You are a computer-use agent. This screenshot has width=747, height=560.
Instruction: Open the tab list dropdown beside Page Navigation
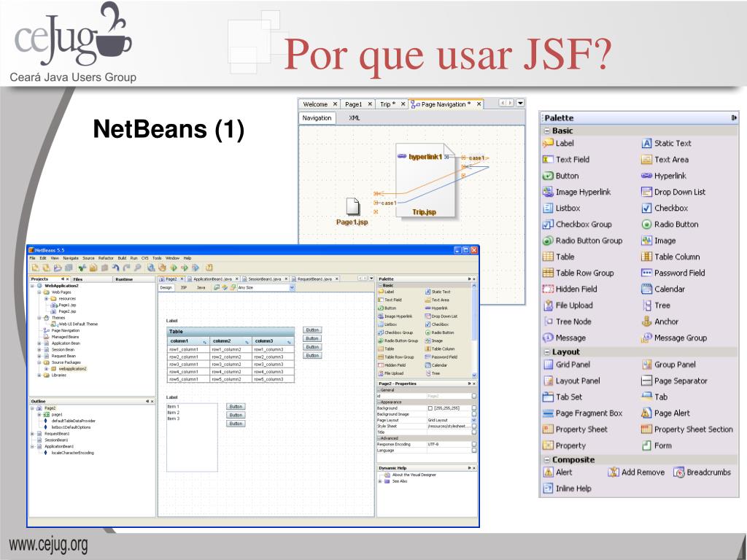[520, 103]
